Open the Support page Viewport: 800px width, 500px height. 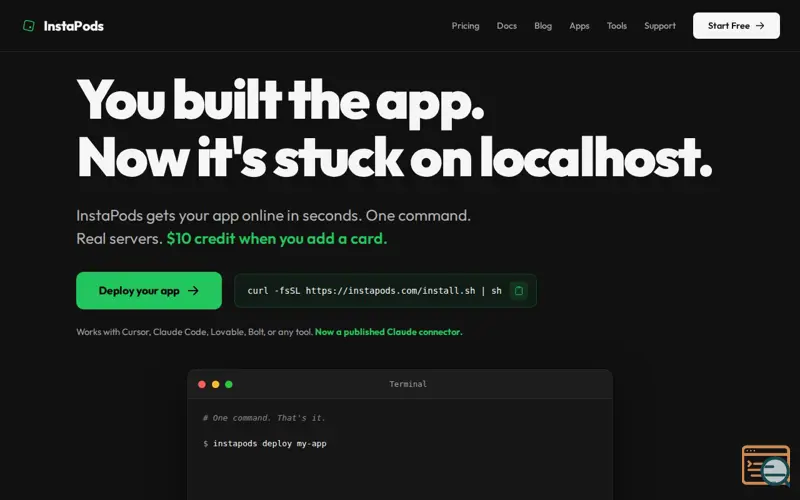(x=659, y=26)
